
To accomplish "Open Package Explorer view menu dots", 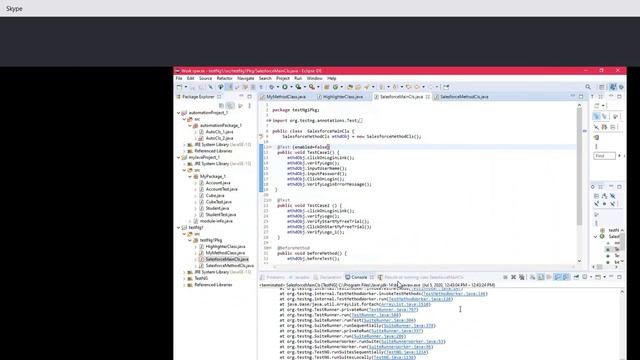I will 249,106.
